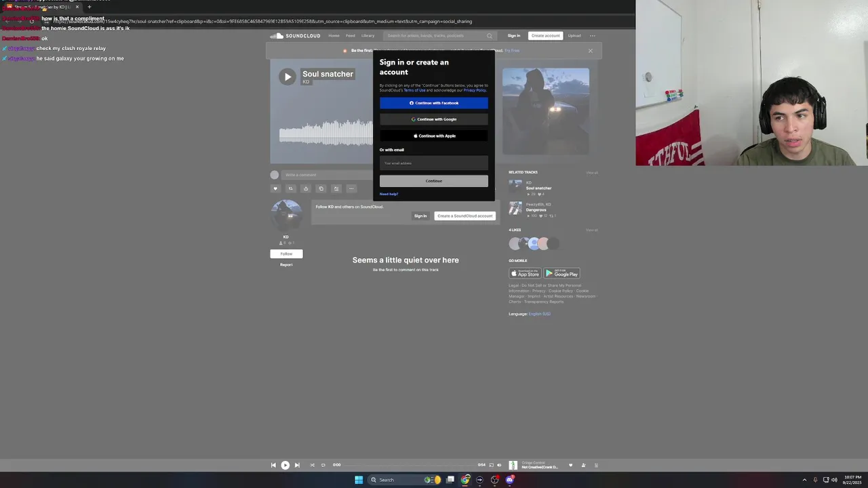Viewport: 868px width, 488px height.
Task: Open the Chrome icon on the taskbar
Action: point(465,480)
